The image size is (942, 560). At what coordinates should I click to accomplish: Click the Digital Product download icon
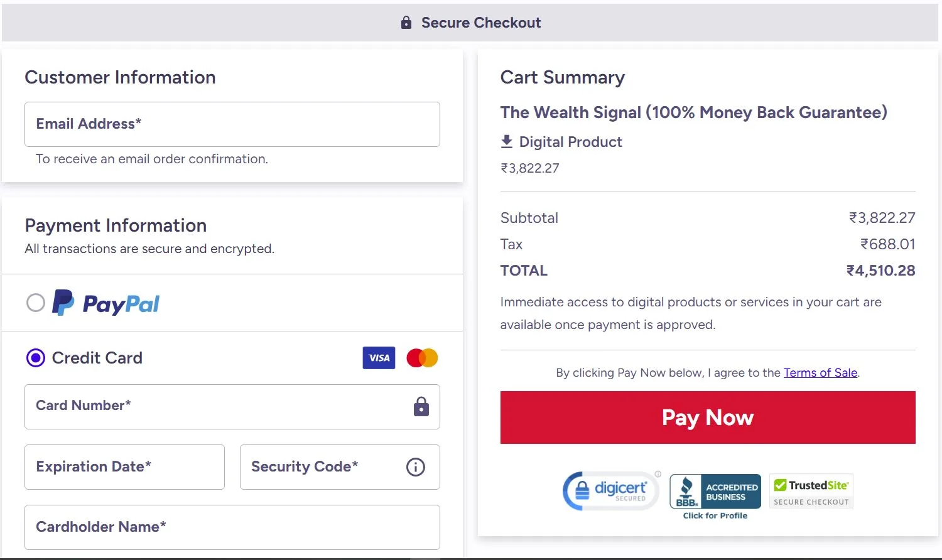506,141
